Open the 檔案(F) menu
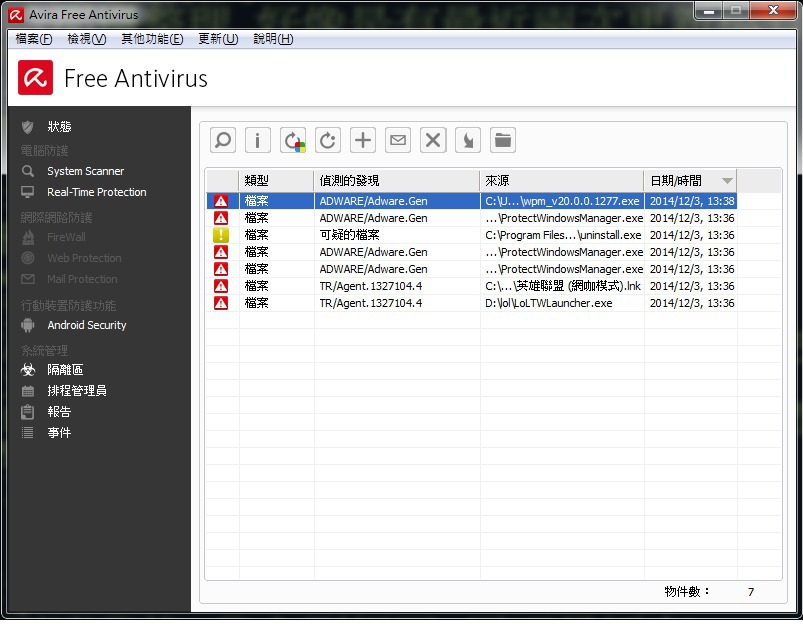 click(34, 39)
